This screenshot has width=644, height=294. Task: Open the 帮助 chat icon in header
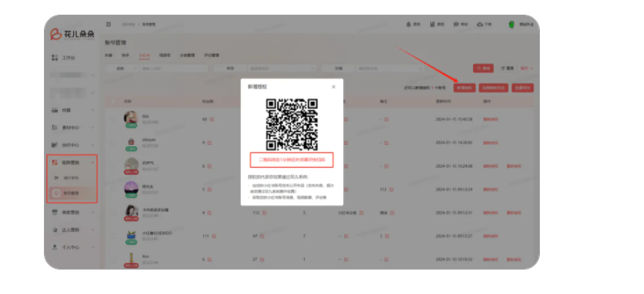(x=456, y=24)
